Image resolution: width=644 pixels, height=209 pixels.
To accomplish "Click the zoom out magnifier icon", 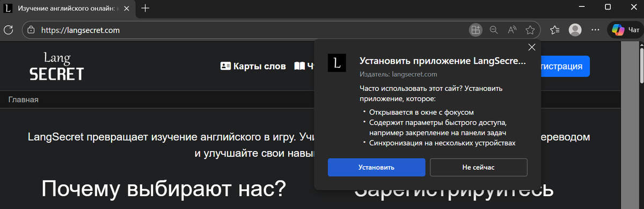I will [494, 30].
